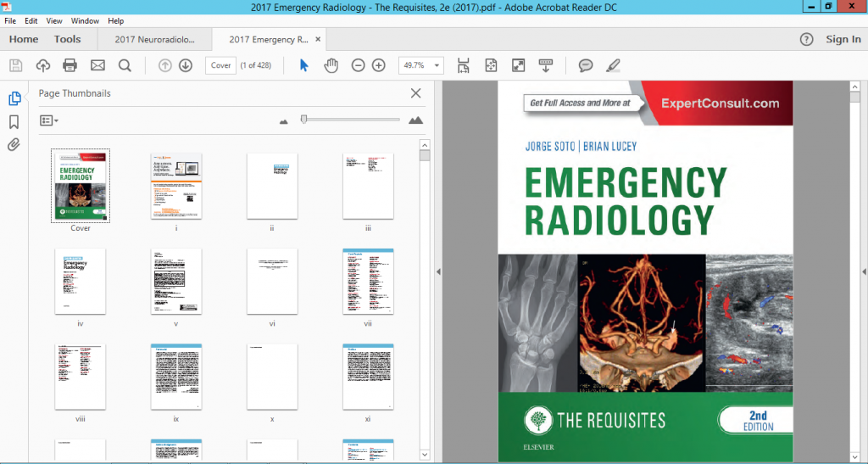
Task: Open the Edit menu
Action: pos(31,21)
